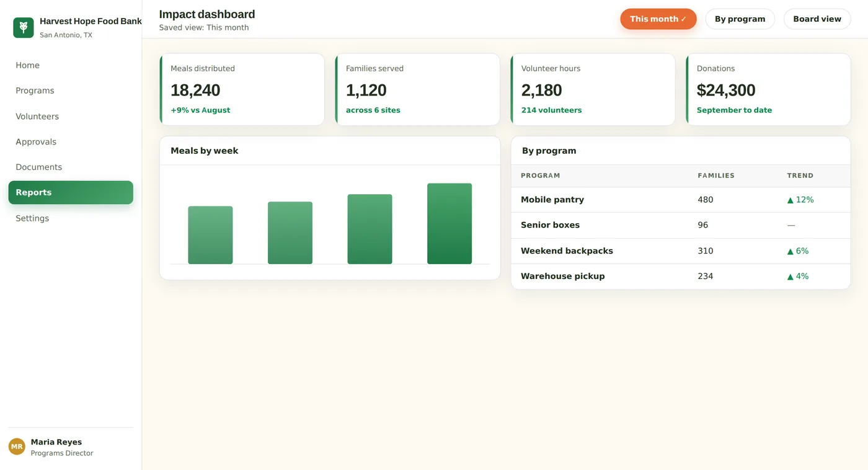
Task: Click the Donations card
Action: (768, 89)
